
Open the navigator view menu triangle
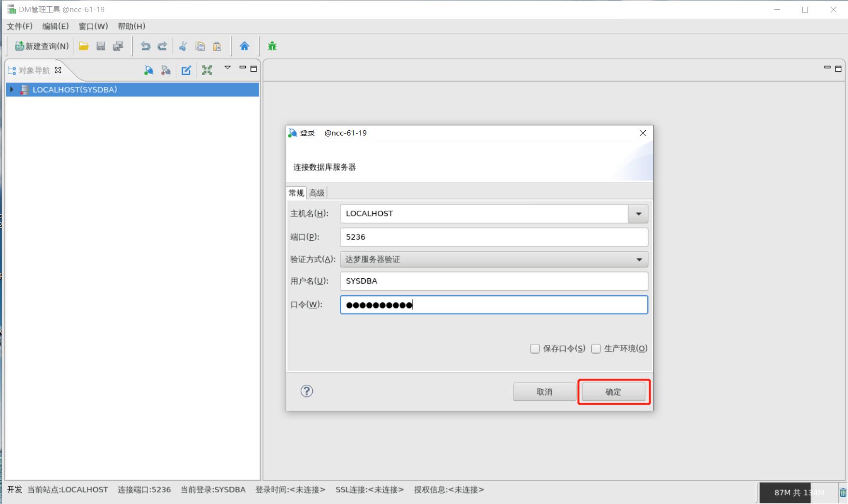(228, 68)
